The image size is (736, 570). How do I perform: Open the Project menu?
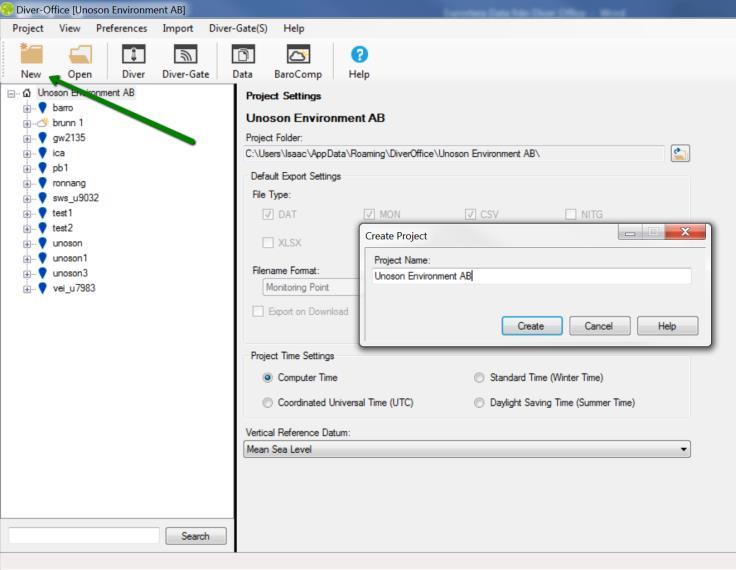28,29
